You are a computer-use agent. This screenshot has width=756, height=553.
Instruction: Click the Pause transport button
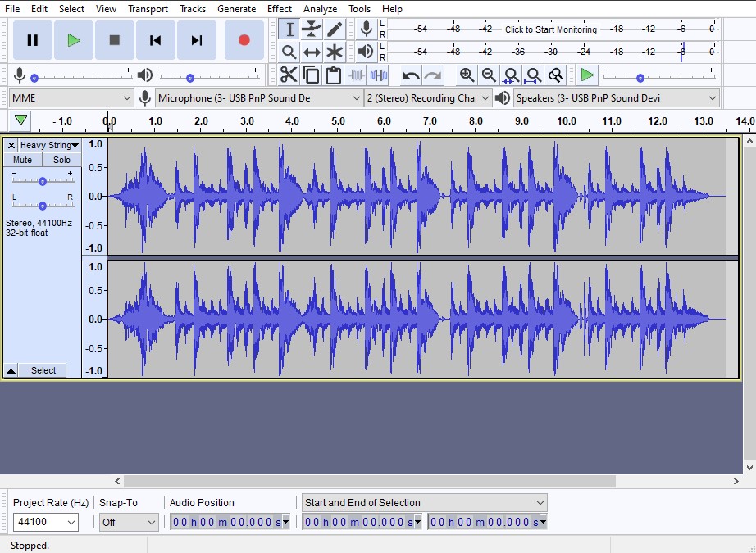pyautogui.click(x=32, y=40)
